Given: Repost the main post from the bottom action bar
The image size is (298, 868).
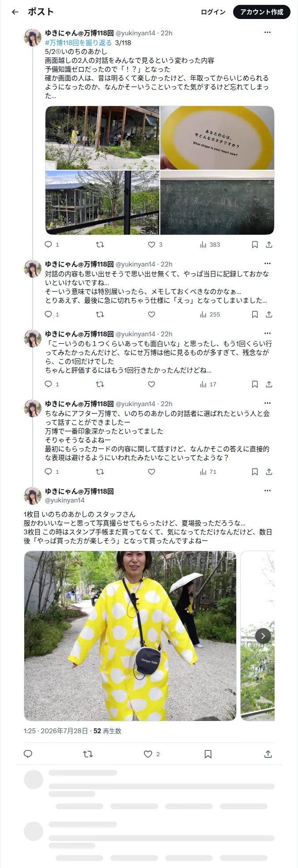Looking at the screenshot, I should click(x=88, y=754).
